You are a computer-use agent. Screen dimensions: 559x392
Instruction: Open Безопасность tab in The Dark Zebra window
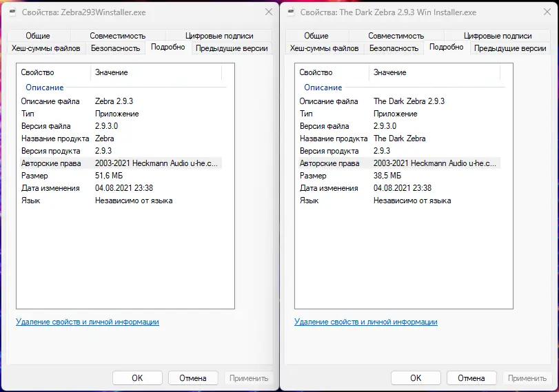394,48
